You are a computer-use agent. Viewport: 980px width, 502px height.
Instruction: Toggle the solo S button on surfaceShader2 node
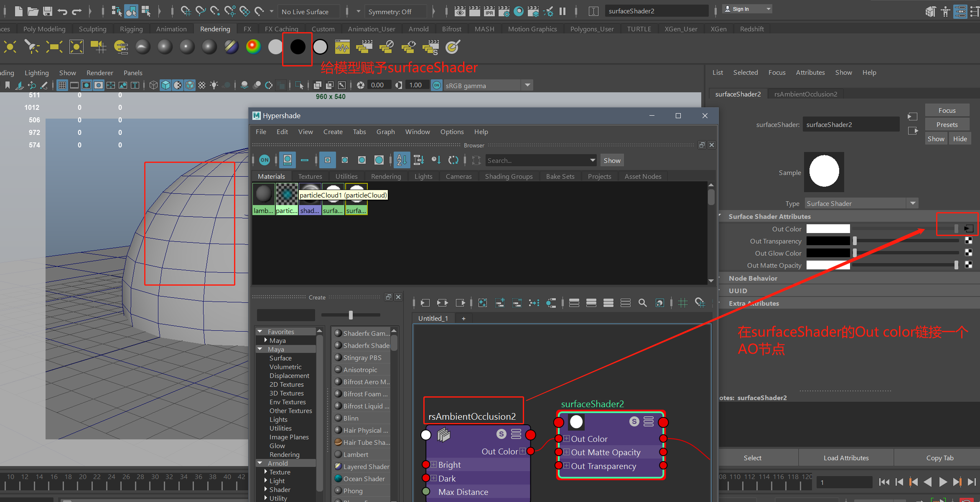click(634, 421)
